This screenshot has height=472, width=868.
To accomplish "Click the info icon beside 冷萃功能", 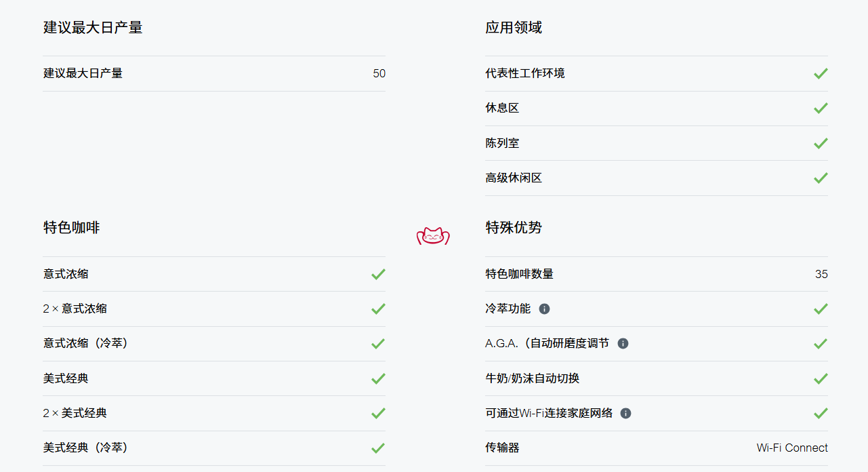I will [544, 309].
